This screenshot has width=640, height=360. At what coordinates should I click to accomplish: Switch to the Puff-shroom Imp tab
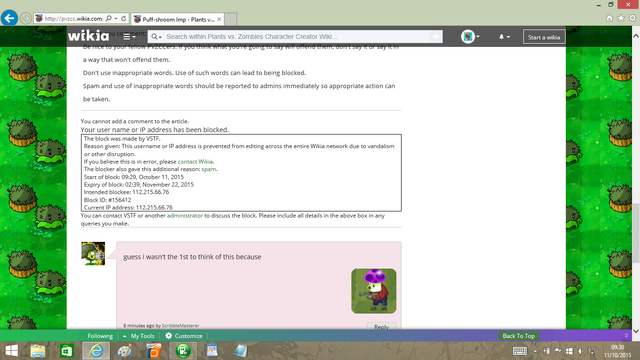(178, 19)
